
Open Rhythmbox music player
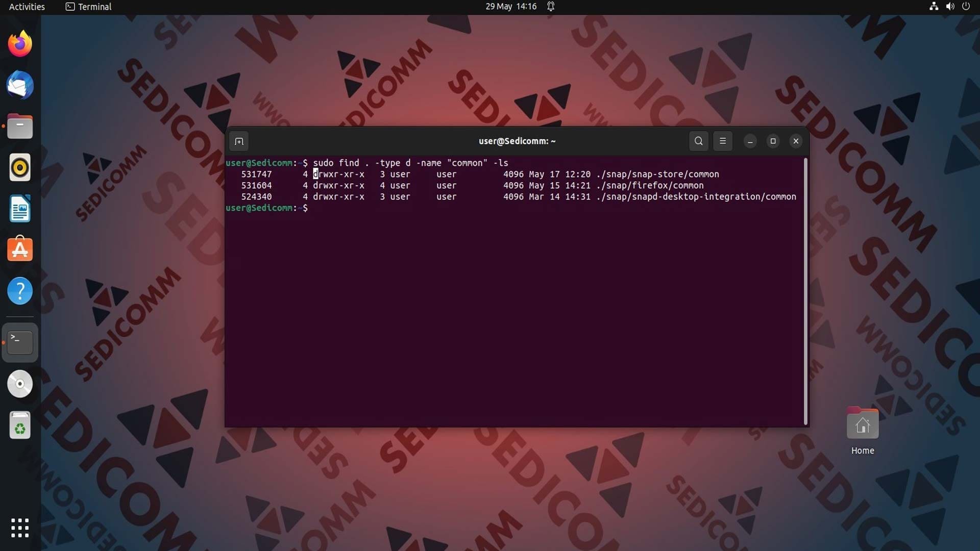(20, 167)
